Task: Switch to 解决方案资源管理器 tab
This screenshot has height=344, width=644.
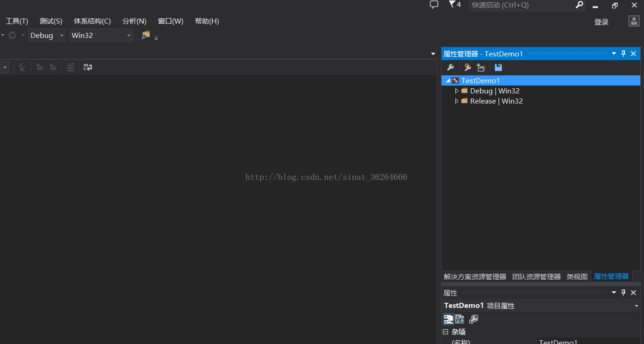Action: click(475, 276)
